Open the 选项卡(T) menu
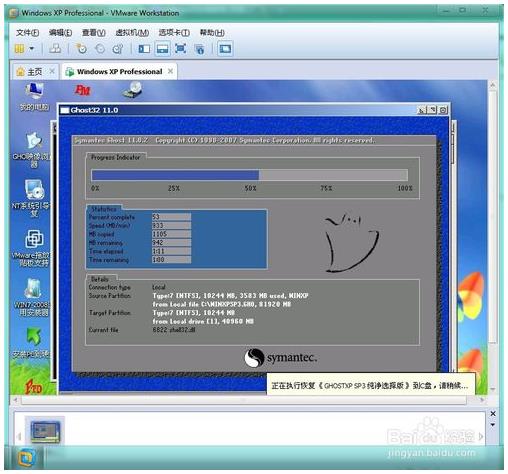 [174, 32]
